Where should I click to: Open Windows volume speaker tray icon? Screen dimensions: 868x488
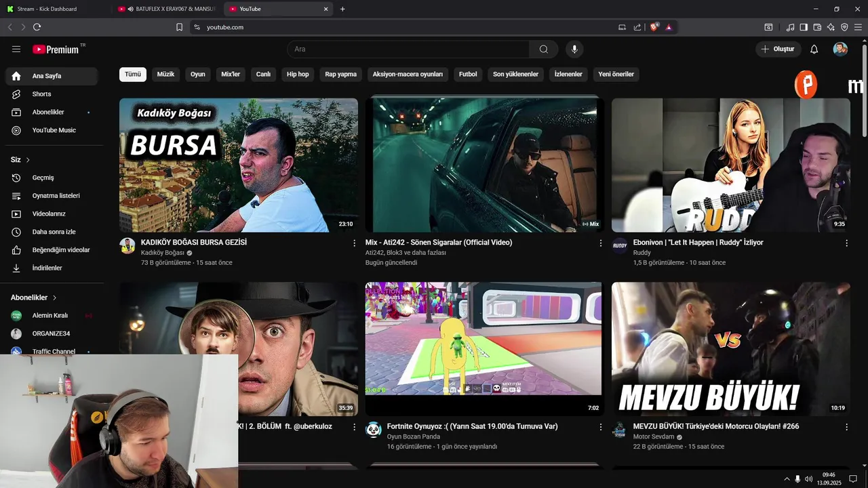pos(808,479)
